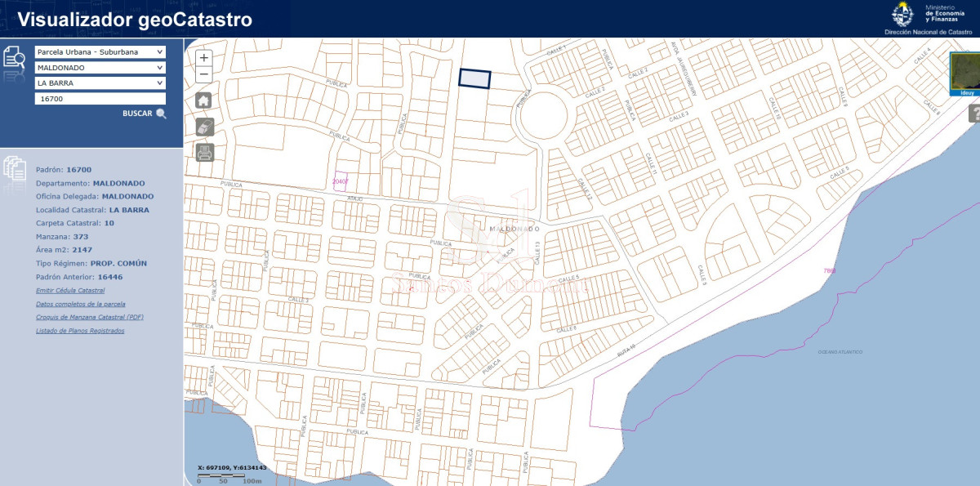Reset map to home extent

point(204,100)
